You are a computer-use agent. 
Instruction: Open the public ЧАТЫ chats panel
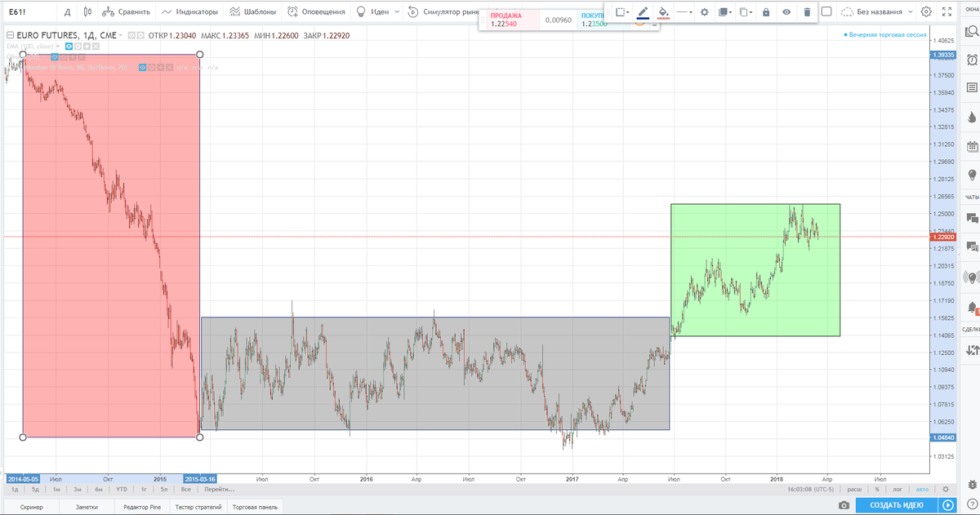972,218
